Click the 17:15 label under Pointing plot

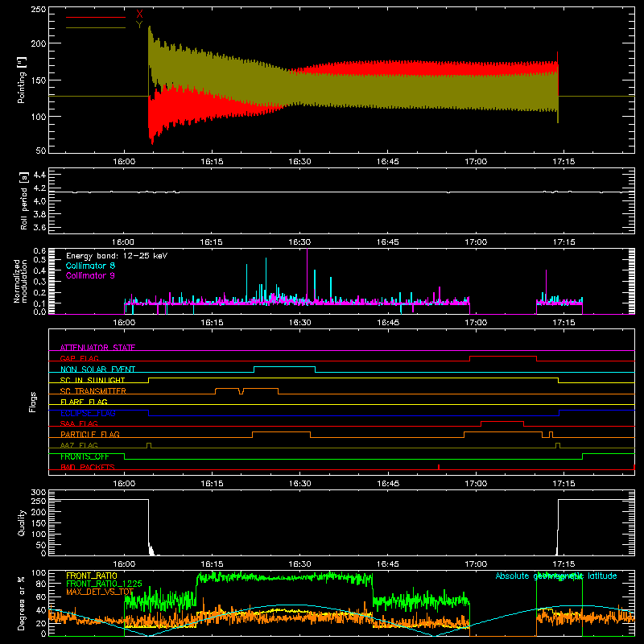point(563,162)
